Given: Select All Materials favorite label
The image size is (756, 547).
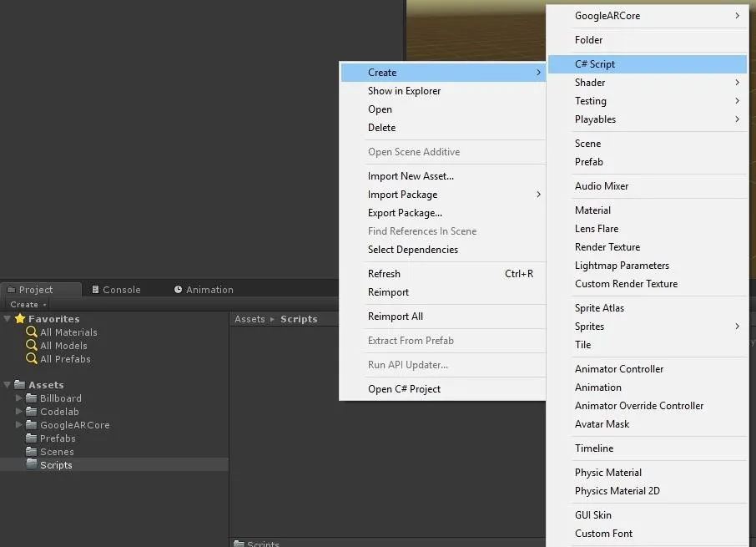Looking at the screenshot, I should [69, 332].
